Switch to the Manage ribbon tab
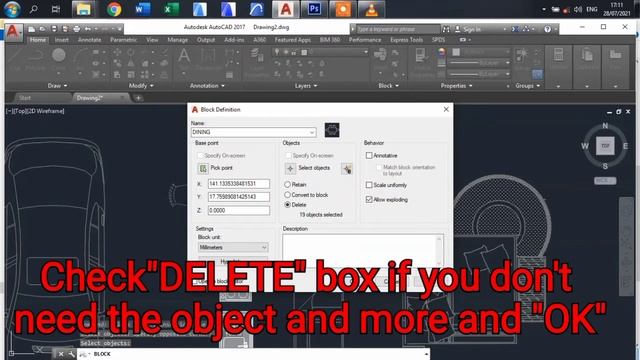Image resolution: width=640 pixels, height=360 pixels. (178, 40)
